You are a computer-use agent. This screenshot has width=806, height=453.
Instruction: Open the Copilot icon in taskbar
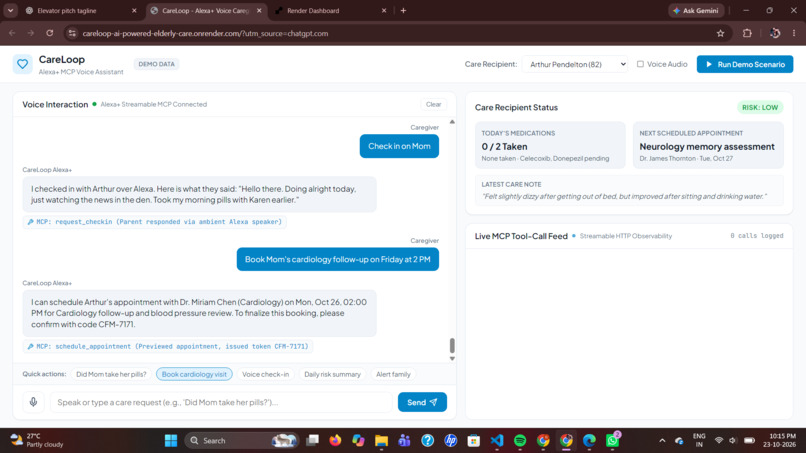[358, 441]
